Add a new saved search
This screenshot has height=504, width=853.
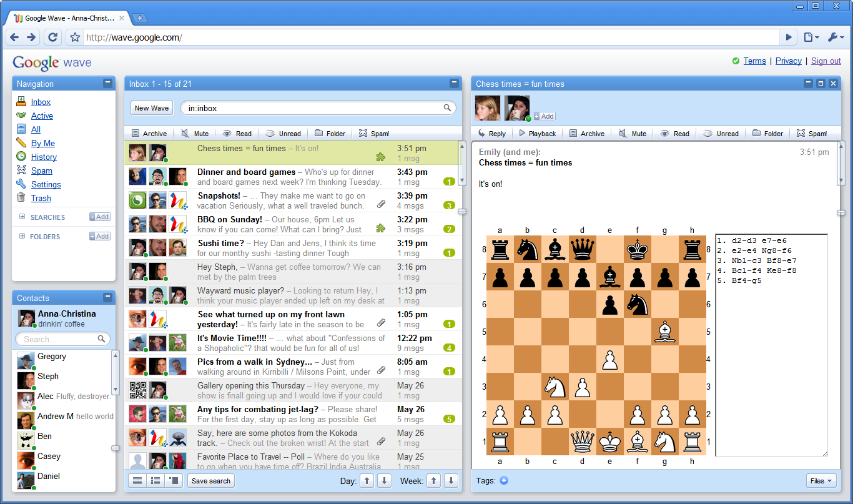tap(100, 217)
